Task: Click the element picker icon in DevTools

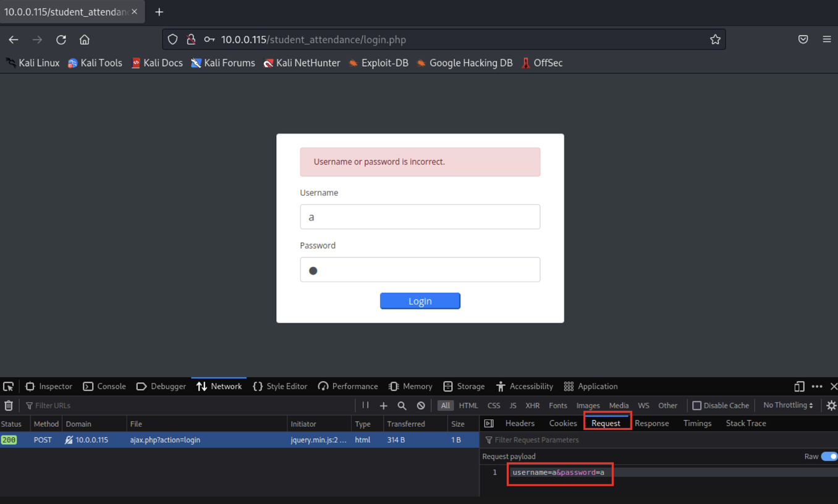Action: click(x=9, y=387)
